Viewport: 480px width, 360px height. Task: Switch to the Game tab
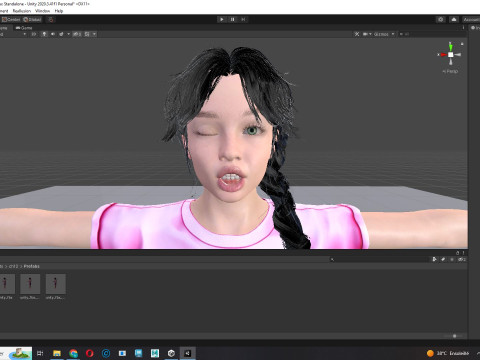click(24, 28)
